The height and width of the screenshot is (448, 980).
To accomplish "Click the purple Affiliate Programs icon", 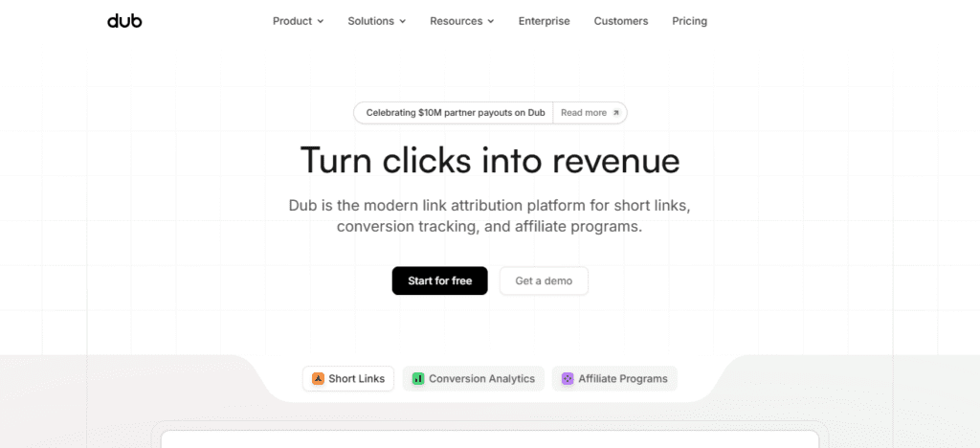I will (x=568, y=379).
